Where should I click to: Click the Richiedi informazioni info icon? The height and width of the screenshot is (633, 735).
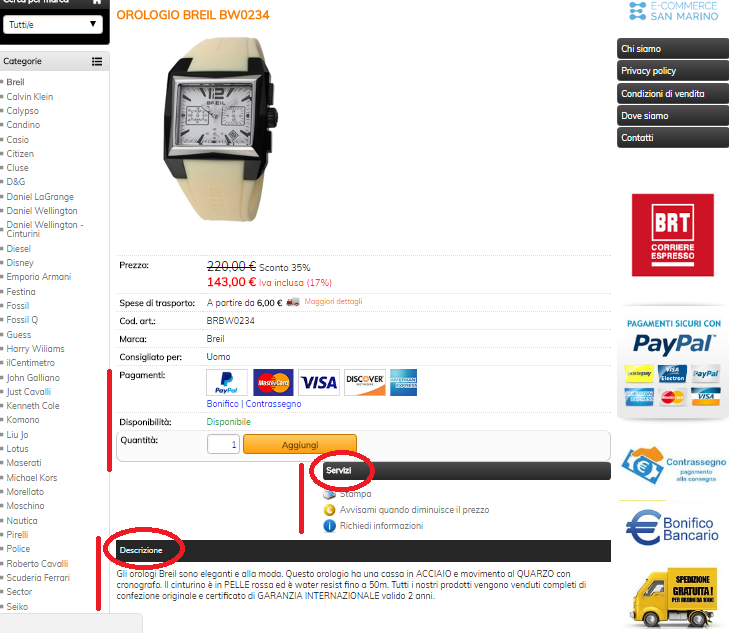(330, 526)
